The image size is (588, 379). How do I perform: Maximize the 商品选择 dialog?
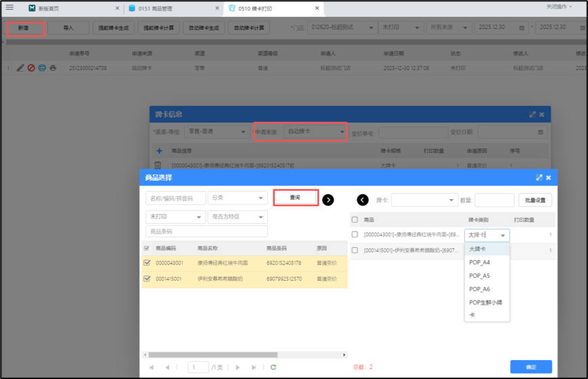click(539, 177)
